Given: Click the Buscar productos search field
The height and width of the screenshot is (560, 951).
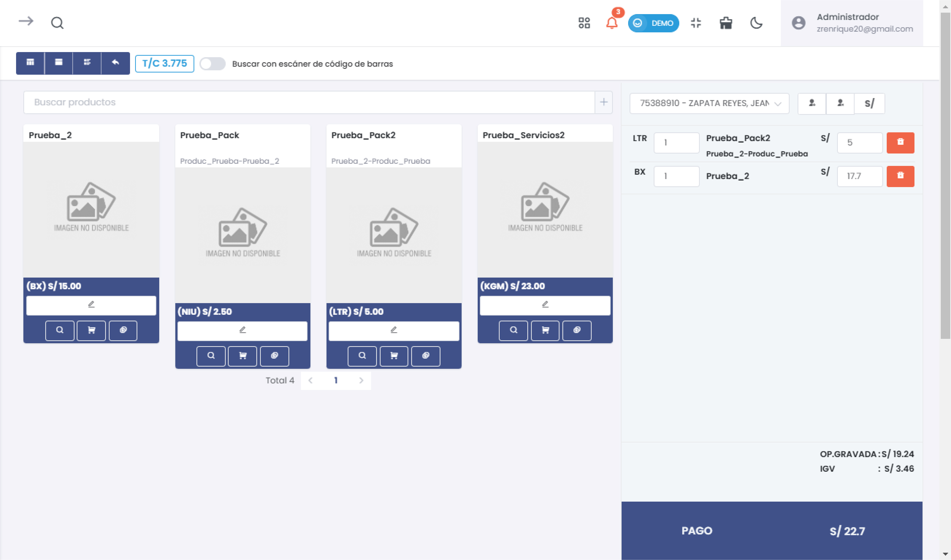Looking at the screenshot, I should (x=308, y=102).
